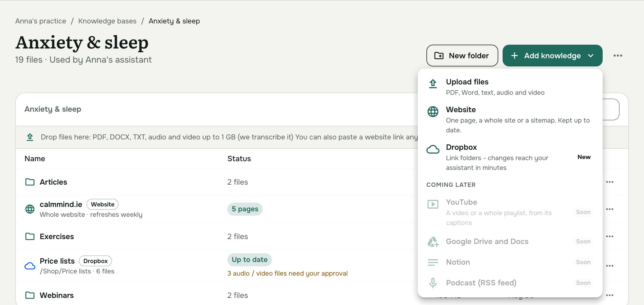644x305 pixels.
Task: Click the microphone icon for Podcast RSS feed
Action: (x=433, y=283)
